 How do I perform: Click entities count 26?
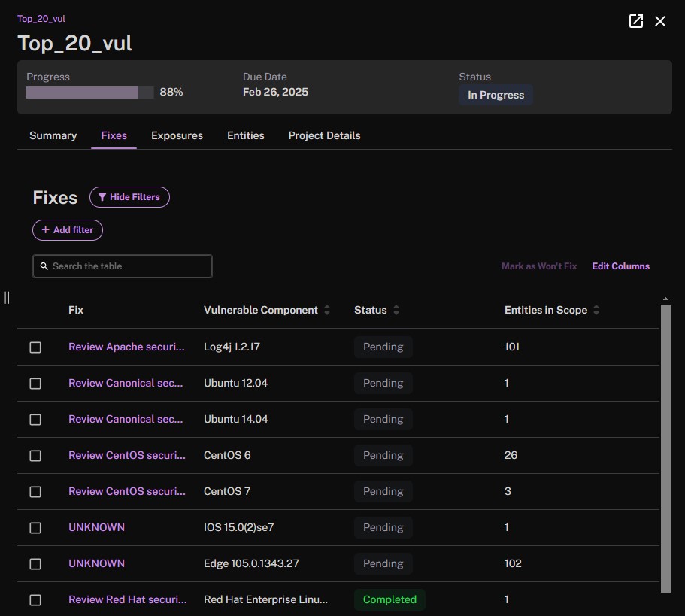point(511,455)
